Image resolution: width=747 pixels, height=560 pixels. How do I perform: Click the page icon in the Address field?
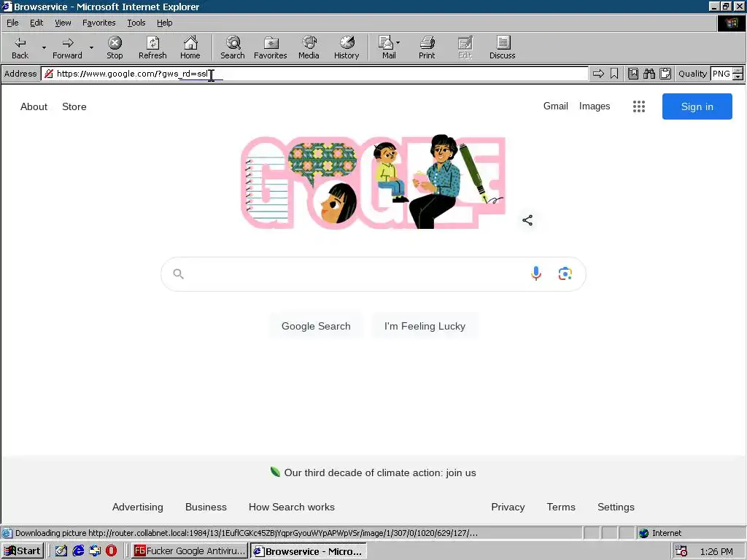(49, 74)
